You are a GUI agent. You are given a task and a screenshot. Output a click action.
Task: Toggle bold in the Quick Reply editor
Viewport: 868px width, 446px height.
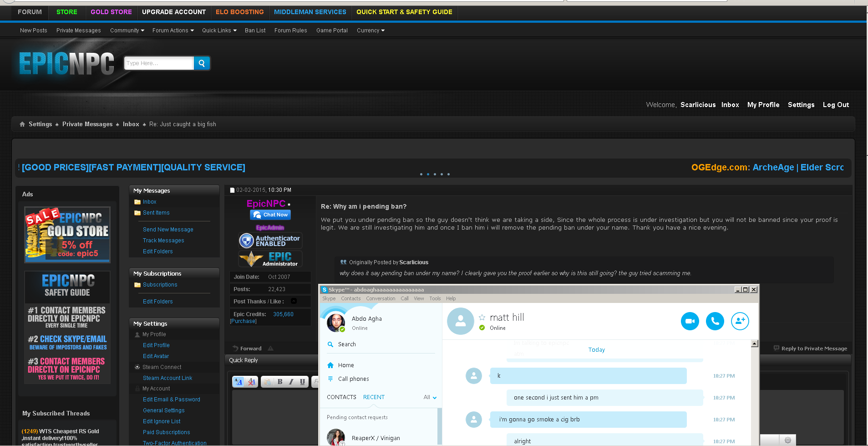coord(280,382)
